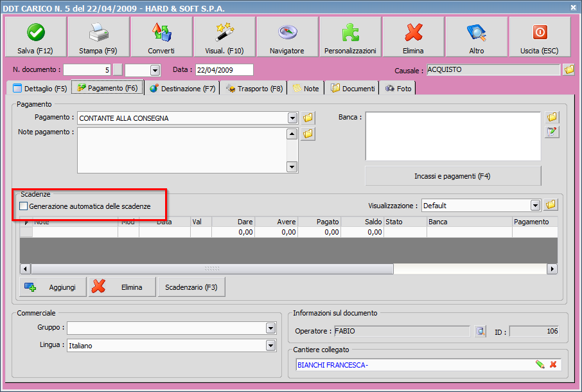582x392 pixels.
Task: Switch to Dettaglio (F5) tab
Action: (x=40, y=88)
